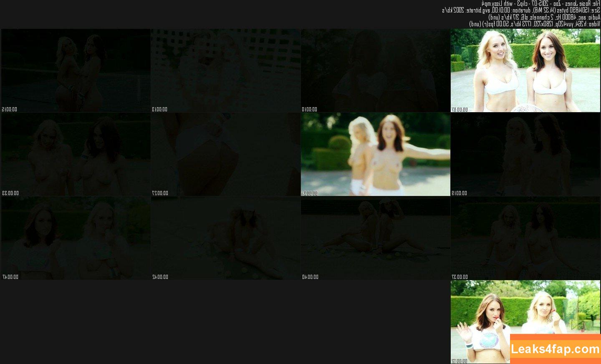Choose the dimmed thumbnail marked 00:00:40
601x364 pixels.
(375, 238)
